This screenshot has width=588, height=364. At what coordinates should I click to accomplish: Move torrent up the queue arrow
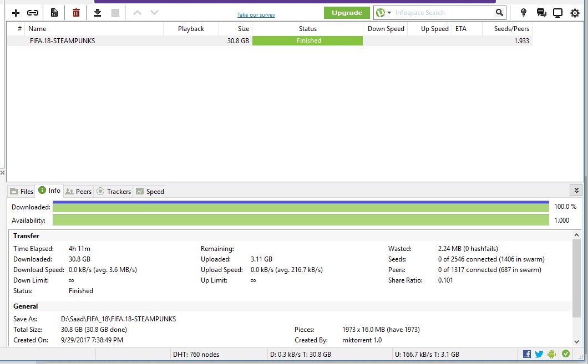click(137, 13)
